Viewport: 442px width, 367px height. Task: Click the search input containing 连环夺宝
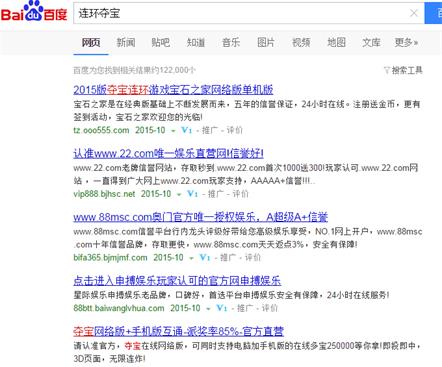[x=249, y=13]
